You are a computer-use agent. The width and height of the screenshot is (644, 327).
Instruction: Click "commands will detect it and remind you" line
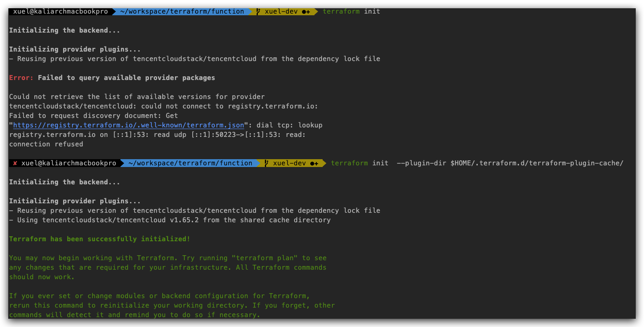tap(134, 315)
